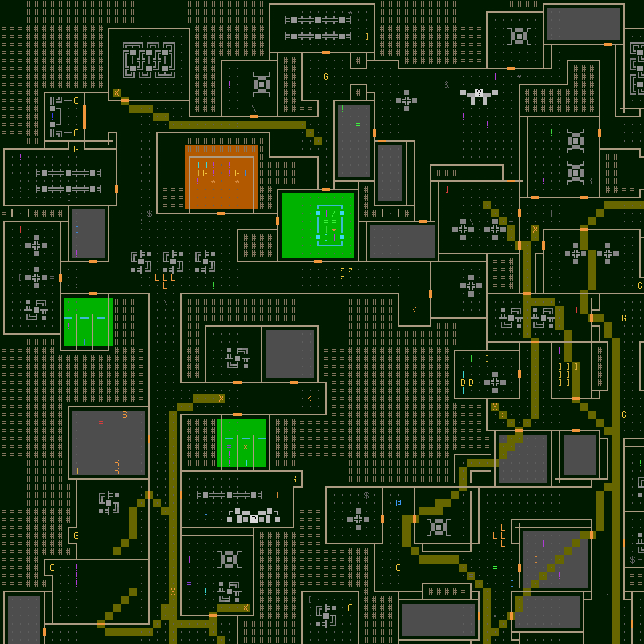Image resolution: width=644 pixels, height=644 pixels.
Task: Click the gray $ glyph beside the orange room
Action: [x=149, y=213]
